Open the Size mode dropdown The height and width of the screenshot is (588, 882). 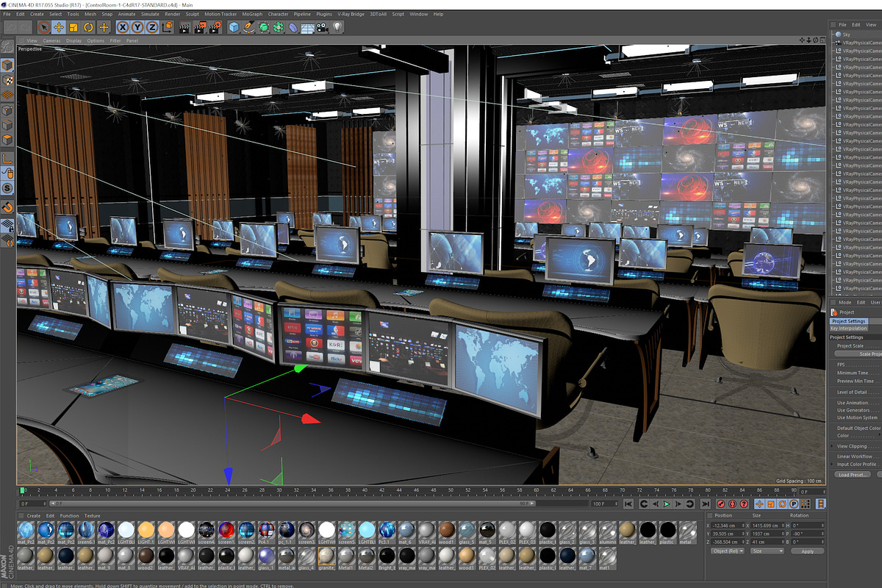(767, 551)
